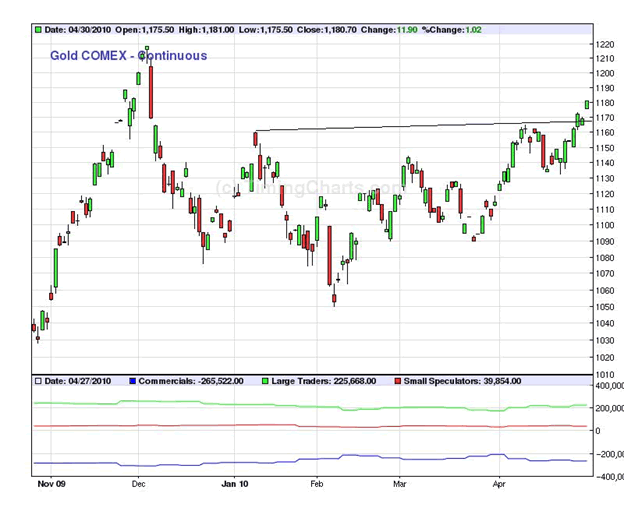Click the red Small Speculators legend swatch
Image resolution: width=625 pixels, height=506 pixels.
(398, 381)
